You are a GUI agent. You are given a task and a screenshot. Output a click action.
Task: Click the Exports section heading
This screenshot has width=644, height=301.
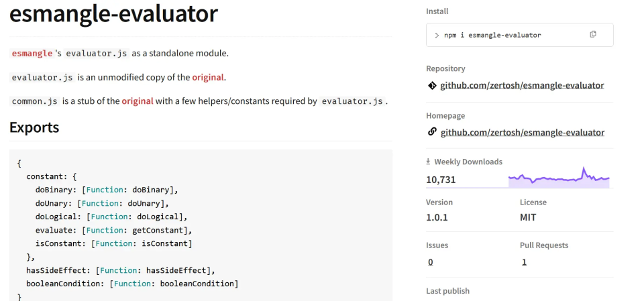(x=34, y=127)
